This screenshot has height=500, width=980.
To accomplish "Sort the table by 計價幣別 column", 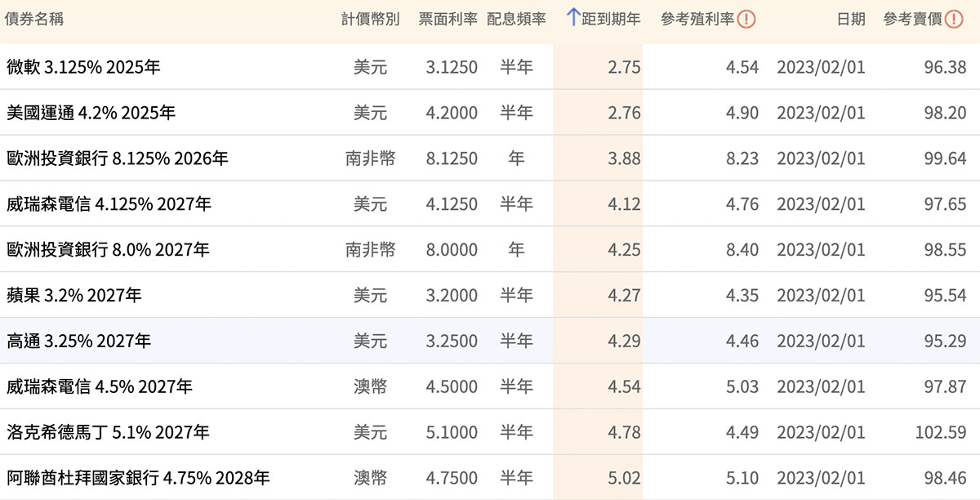I will tap(371, 18).
